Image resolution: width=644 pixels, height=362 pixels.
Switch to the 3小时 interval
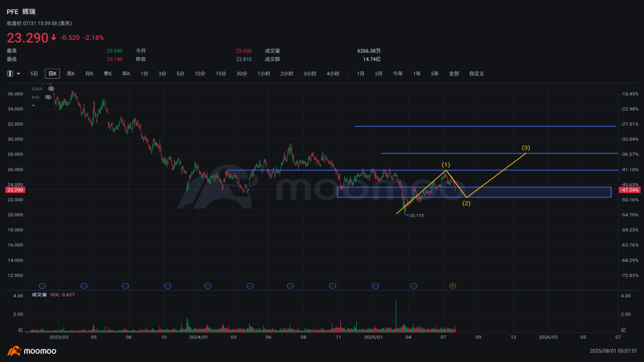click(x=310, y=74)
